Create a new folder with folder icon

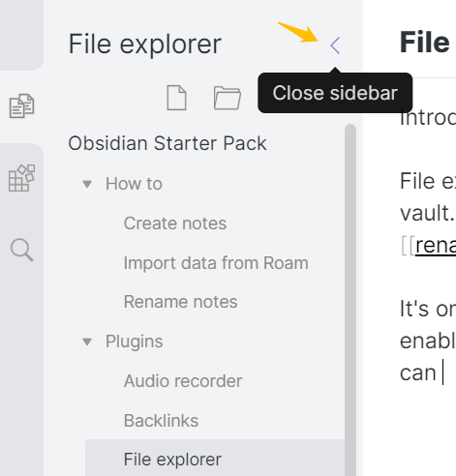click(x=228, y=98)
